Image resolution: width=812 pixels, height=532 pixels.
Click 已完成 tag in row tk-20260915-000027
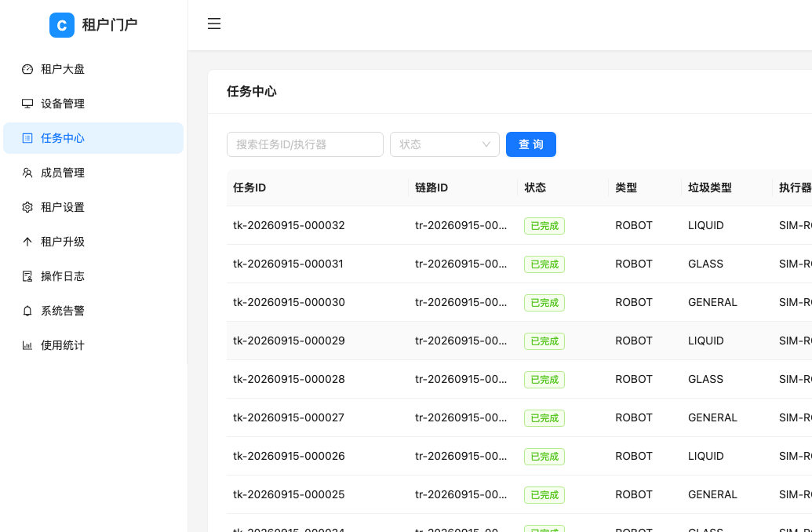544,418
